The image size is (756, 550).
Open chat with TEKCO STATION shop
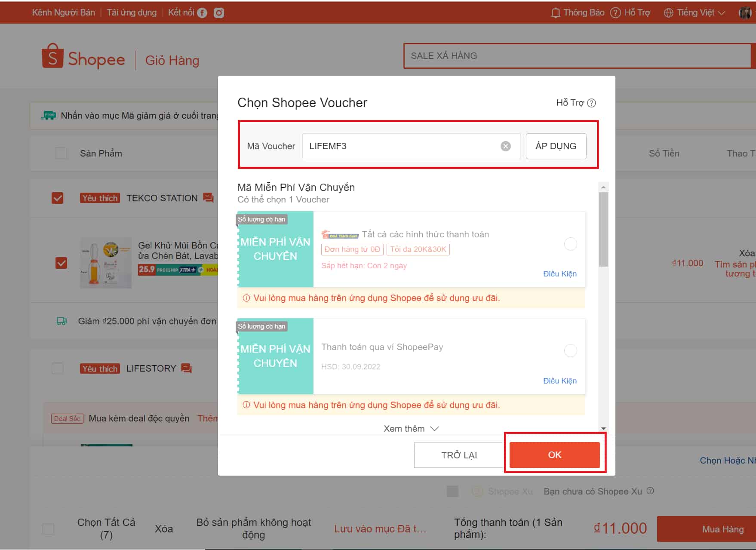tap(209, 198)
